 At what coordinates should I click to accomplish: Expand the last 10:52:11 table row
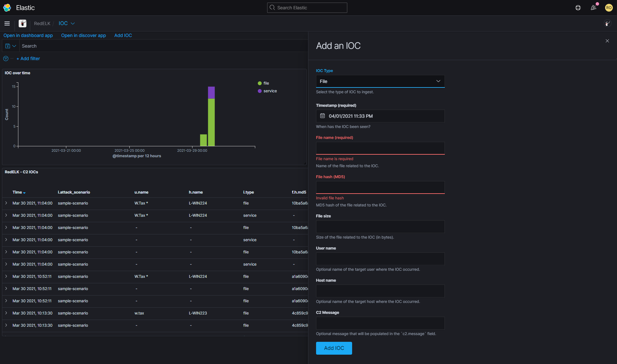[x=6, y=301]
